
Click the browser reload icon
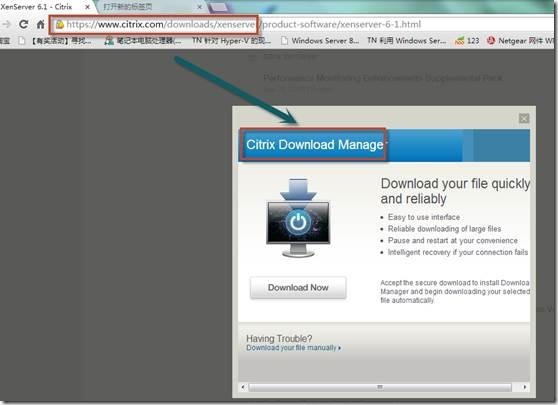pyautogui.click(x=23, y=24)
